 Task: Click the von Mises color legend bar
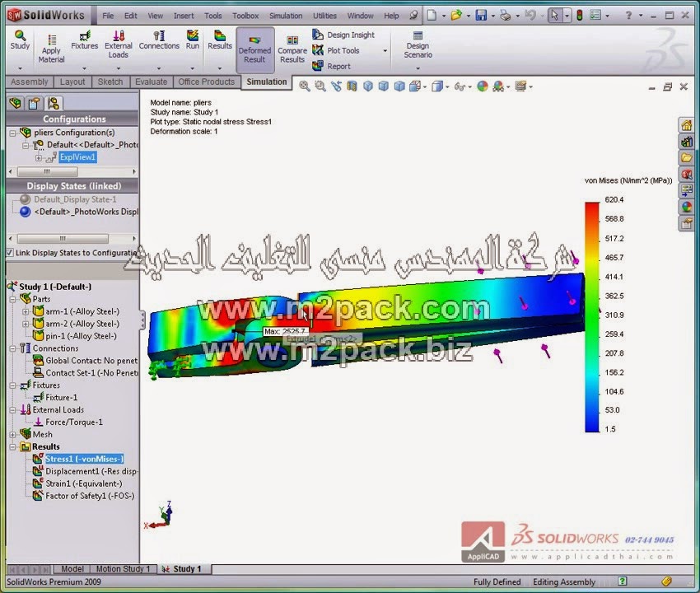click(x=592, y=317)
